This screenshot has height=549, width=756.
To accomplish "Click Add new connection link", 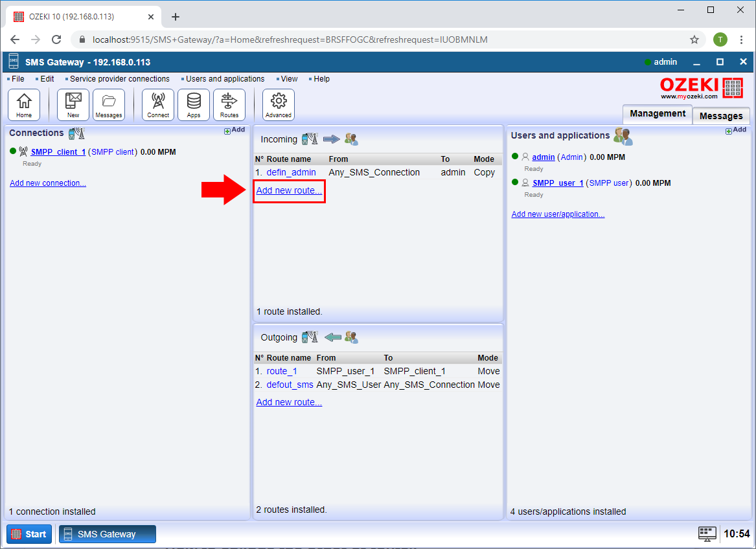I will [x=48, y=183].
